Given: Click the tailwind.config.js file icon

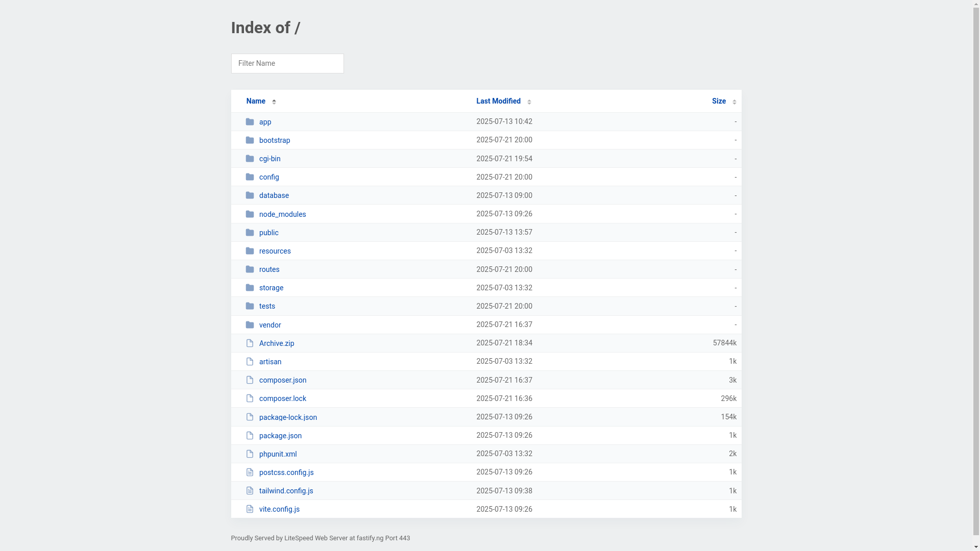Looking at the screenshot, I should click(x=250, y=491).
